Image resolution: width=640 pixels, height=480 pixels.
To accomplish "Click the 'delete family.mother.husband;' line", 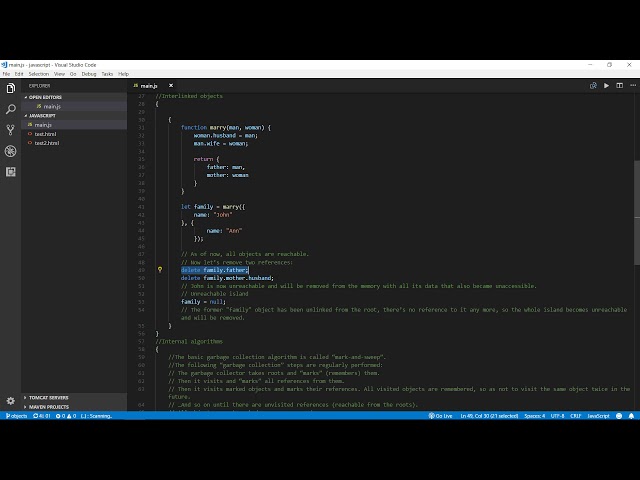I will [227, 278].
